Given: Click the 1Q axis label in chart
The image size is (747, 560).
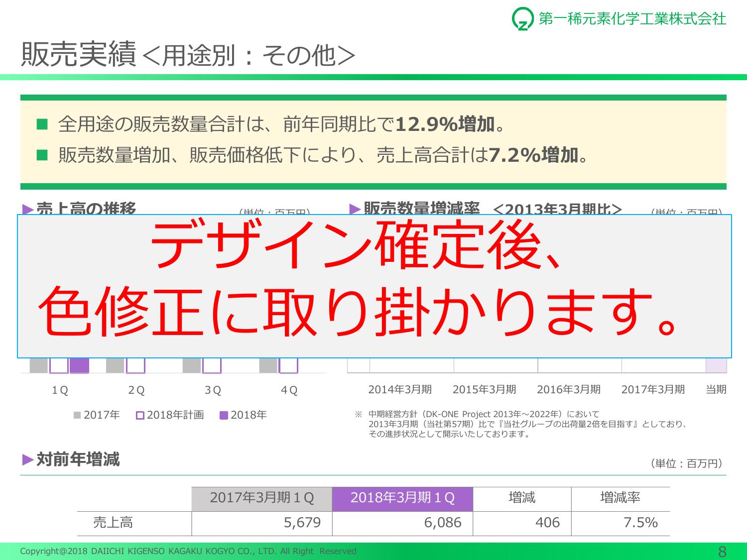Looking at the screenshot, I should 60,390.
